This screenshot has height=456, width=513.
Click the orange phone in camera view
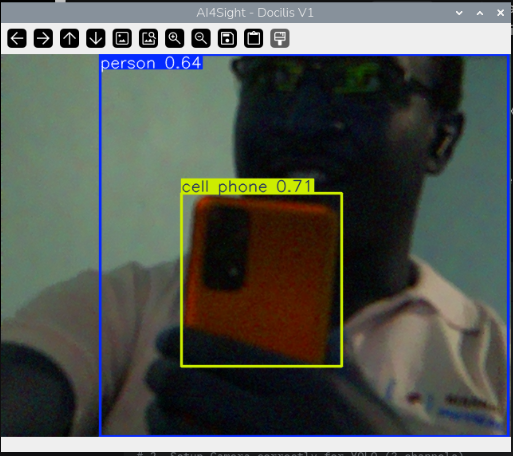(262, 280)
